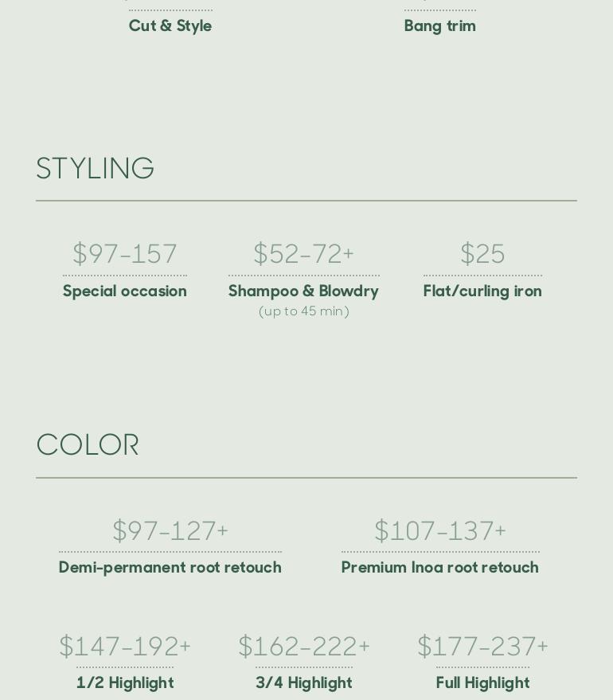Select the Full Highlight label
This screenshot has width=613, height=700.
coord(482,682)
